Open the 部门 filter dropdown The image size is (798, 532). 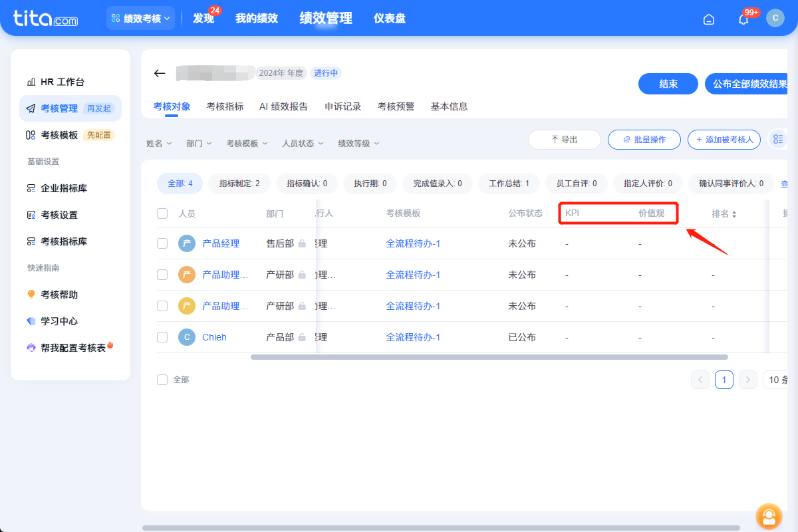tap(198, 143)
